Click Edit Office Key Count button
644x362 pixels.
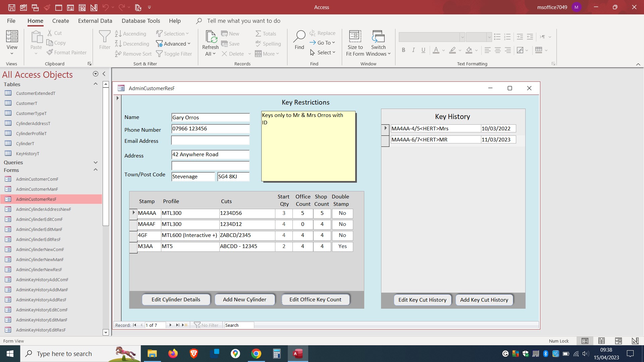point(316,300)
